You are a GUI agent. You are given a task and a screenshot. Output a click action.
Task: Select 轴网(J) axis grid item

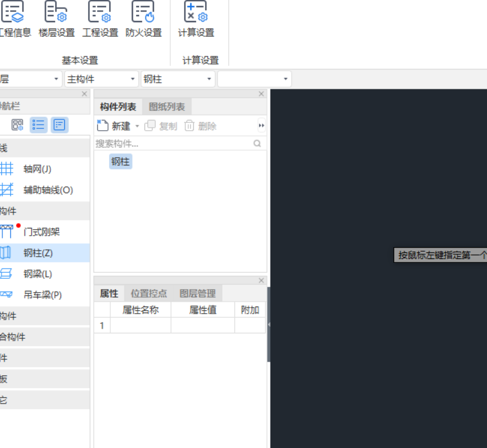[x=45, y=169]
